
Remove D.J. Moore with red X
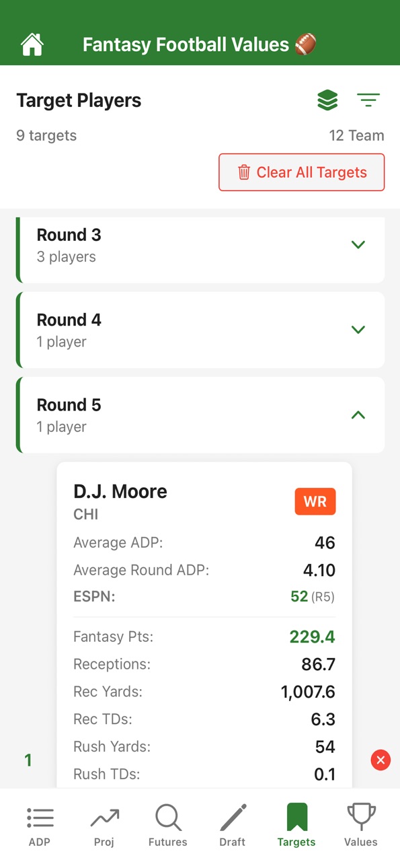pos(381,760)
